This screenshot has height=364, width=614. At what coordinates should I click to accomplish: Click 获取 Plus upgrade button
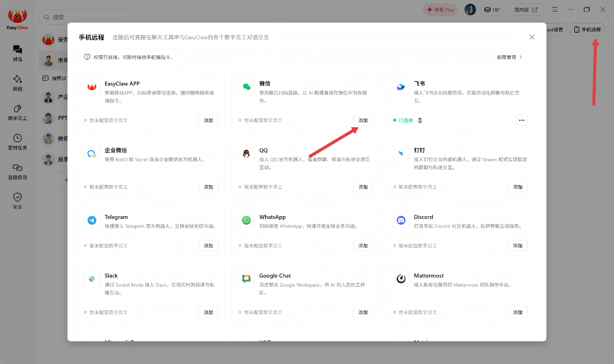tap(440, 10)
